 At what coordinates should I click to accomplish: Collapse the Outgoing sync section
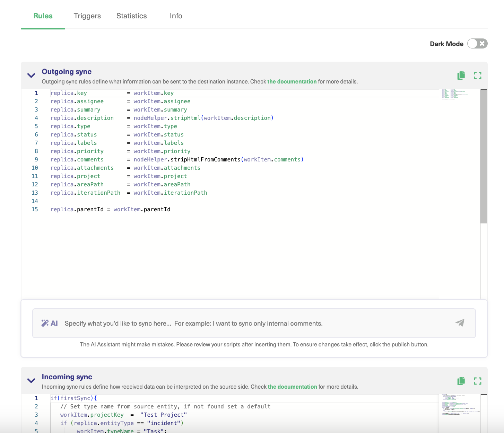pos(31,76)
